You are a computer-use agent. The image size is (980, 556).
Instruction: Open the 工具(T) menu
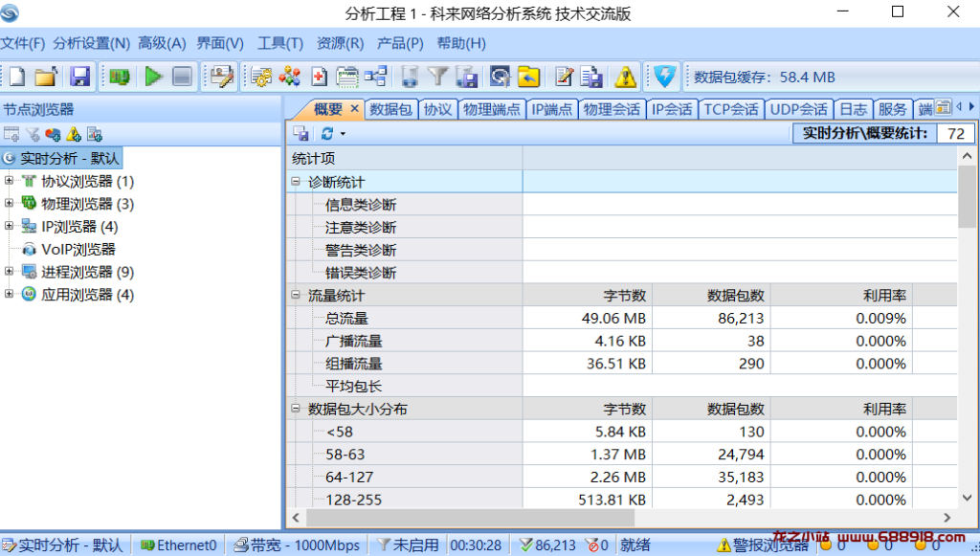click(280, 43)
